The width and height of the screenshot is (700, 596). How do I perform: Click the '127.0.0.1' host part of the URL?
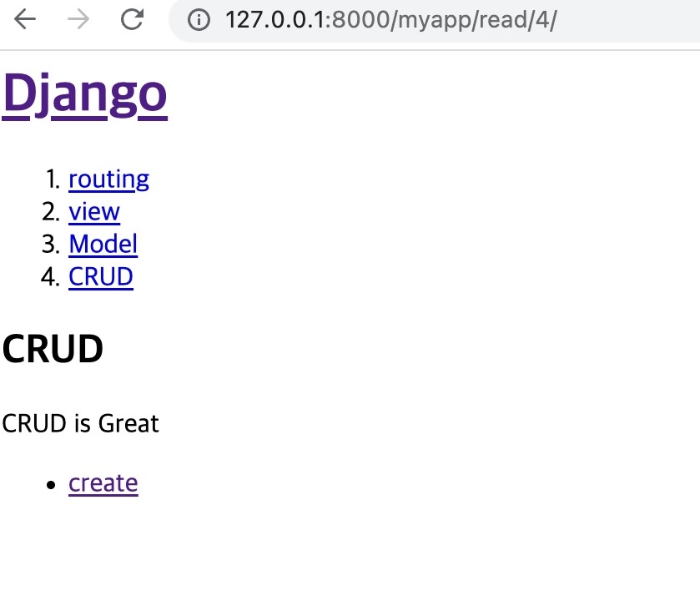coord(275,20)
